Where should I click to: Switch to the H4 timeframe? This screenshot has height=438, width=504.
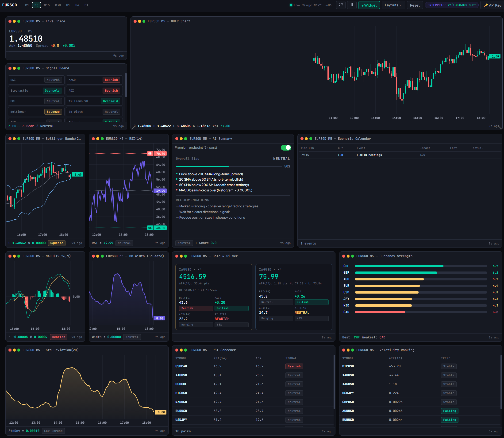point(77,5)
